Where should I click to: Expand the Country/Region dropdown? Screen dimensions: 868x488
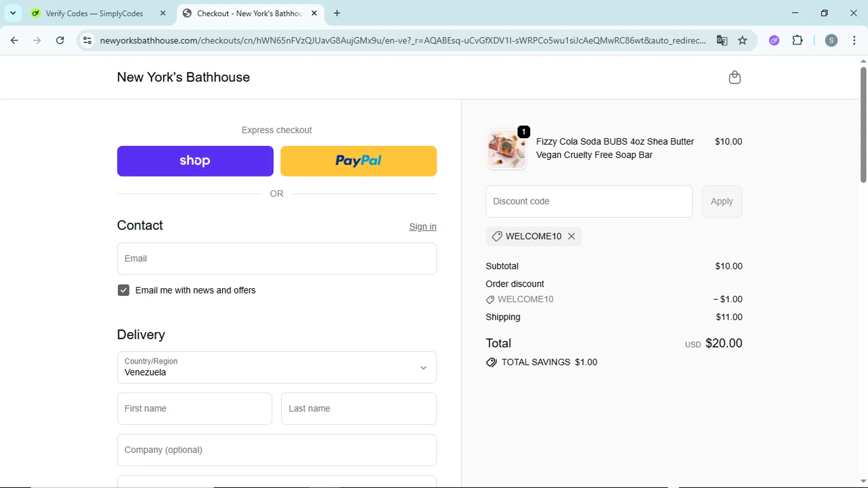pyautogui.click(x=277, y=368)
